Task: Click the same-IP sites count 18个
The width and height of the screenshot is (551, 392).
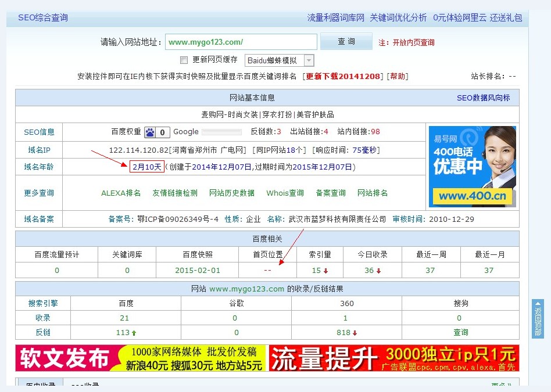Action: pyautogui.click(x=294, y=150)
